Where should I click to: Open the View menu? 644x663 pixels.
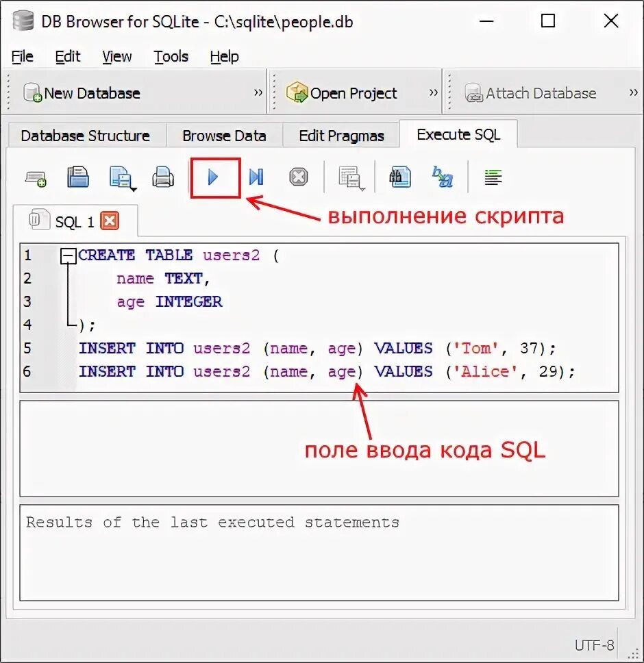[x=116, y=56]
